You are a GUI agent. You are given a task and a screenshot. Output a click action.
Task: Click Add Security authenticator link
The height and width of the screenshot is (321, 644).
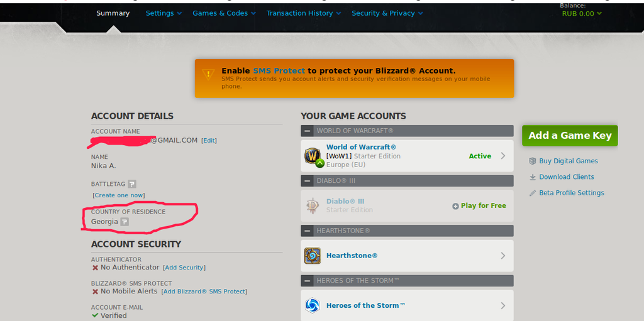(x=184, y=268)
